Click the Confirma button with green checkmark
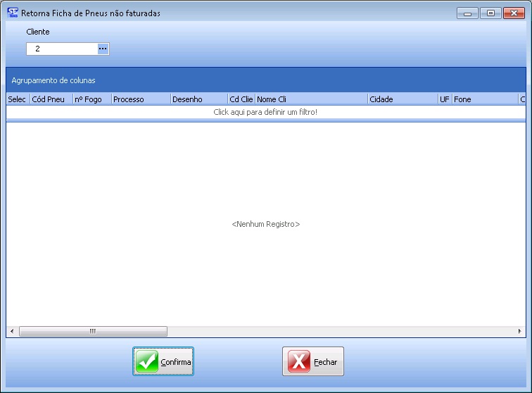 click(x=163, y=362)
